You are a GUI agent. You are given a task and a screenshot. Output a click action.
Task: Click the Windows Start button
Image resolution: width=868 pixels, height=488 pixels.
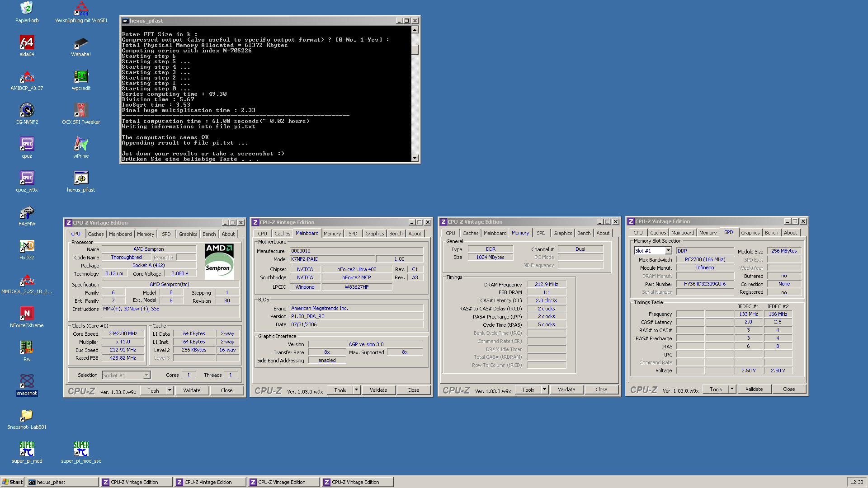coord(13,482)
